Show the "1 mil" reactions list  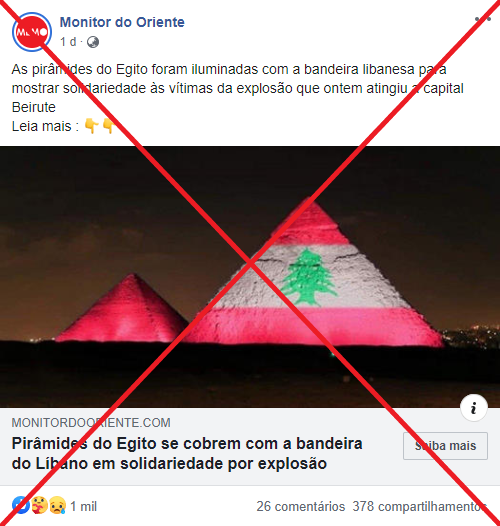point(84,506)
